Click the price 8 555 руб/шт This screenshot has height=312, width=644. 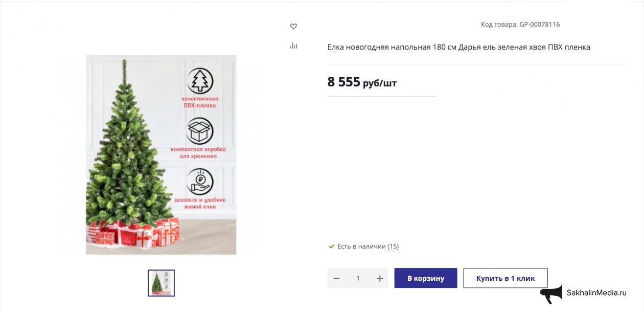click(362, 82)
